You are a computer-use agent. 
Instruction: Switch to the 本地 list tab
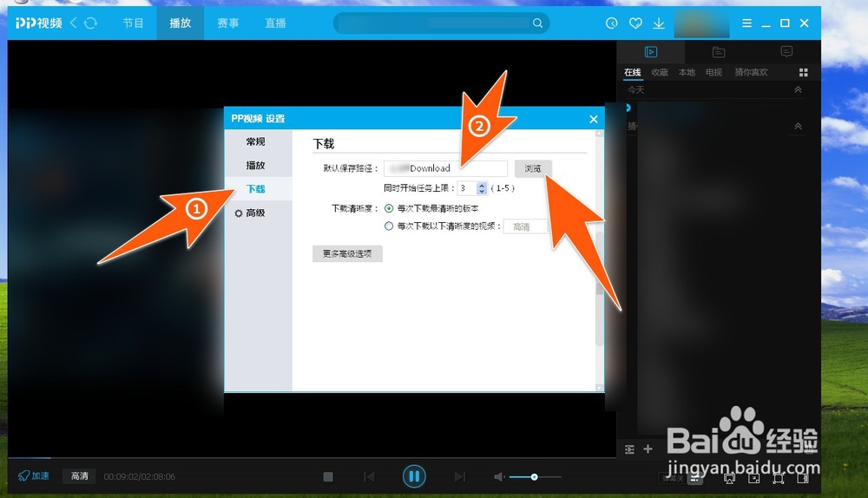687,73
